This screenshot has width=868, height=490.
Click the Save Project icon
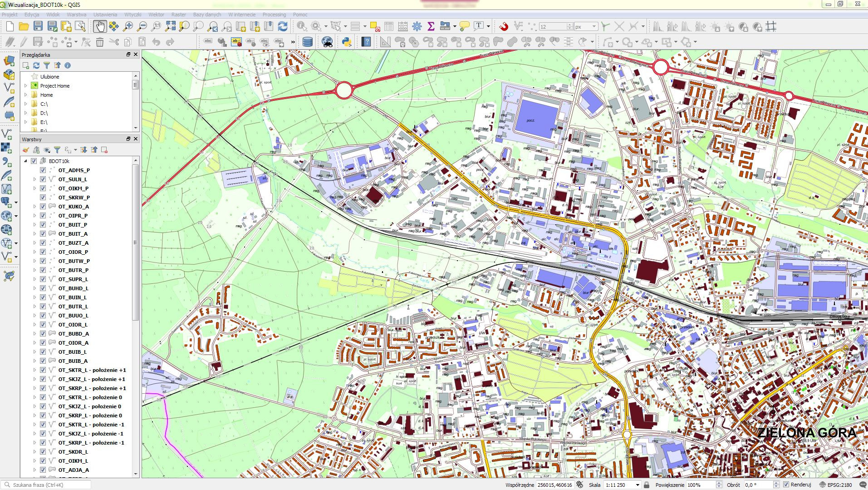coord(38,26)
